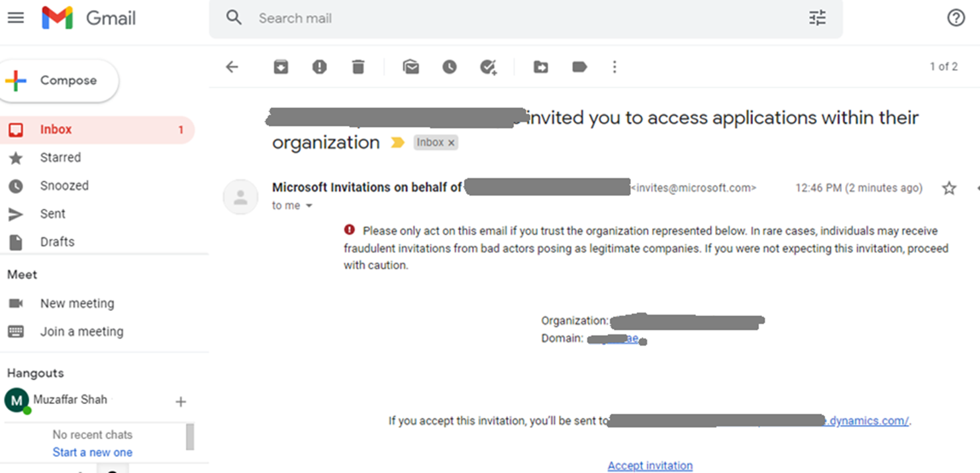
Task: Star this message from Microsoft Invitations
Action: point(949,188)
